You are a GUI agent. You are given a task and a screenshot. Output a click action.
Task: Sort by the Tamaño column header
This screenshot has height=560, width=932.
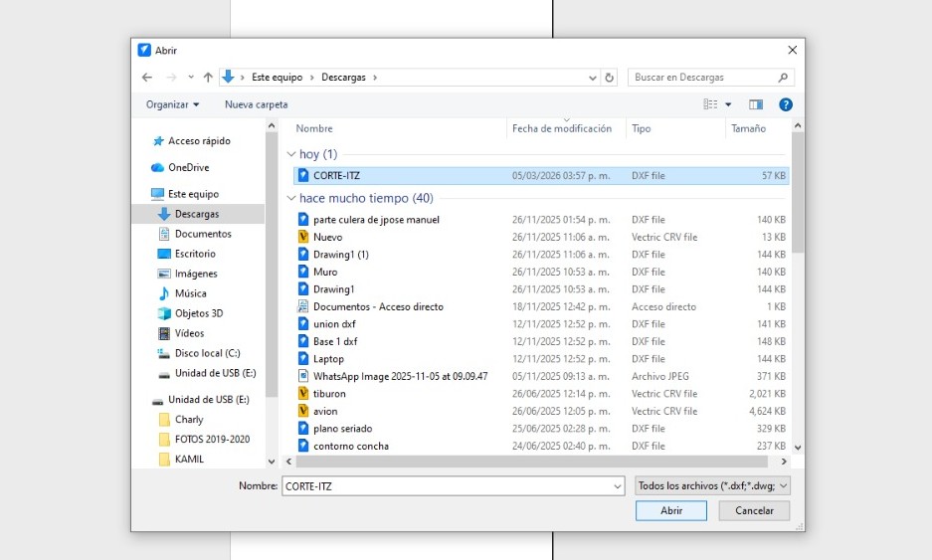point(748,128)
